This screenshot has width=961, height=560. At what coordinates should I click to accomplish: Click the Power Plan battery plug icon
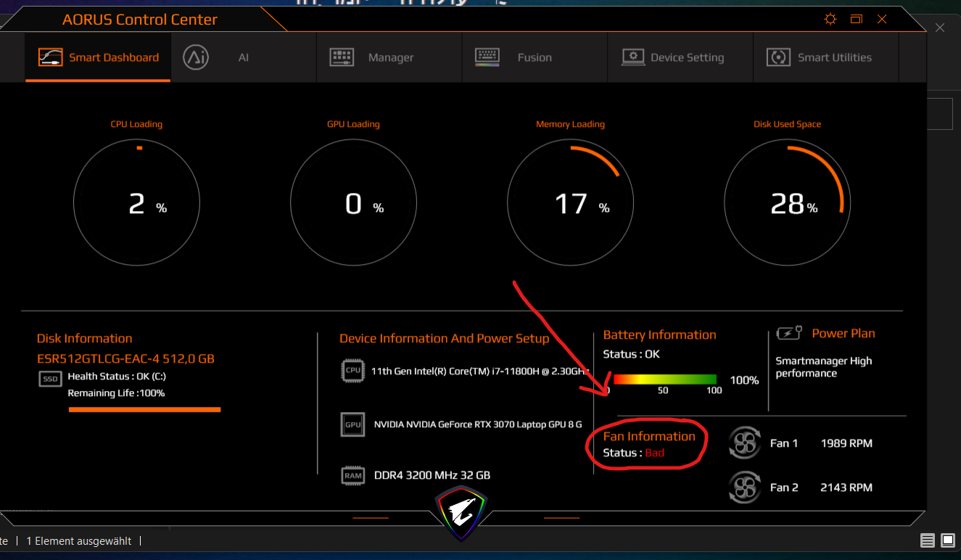point(789,333)
